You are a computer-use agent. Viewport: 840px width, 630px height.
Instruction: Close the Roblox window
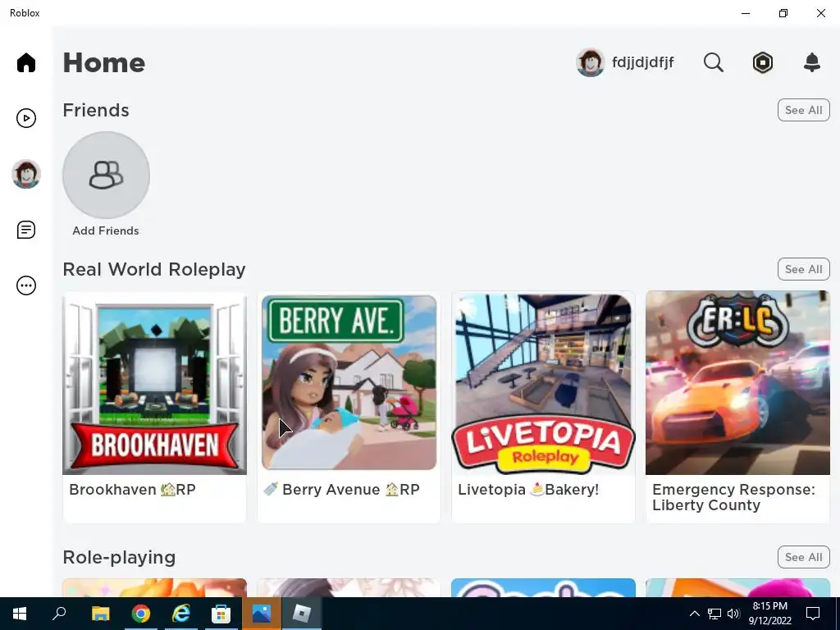coord(820,13)
